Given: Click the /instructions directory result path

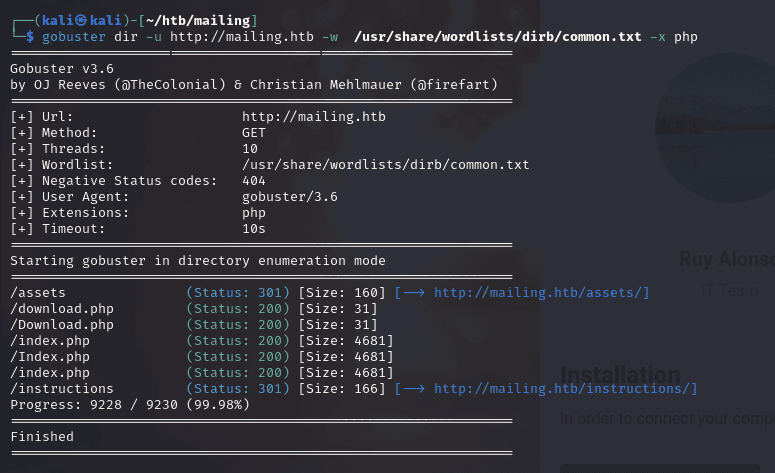Looking at the screenshot, I should click(x=62, y=388).
